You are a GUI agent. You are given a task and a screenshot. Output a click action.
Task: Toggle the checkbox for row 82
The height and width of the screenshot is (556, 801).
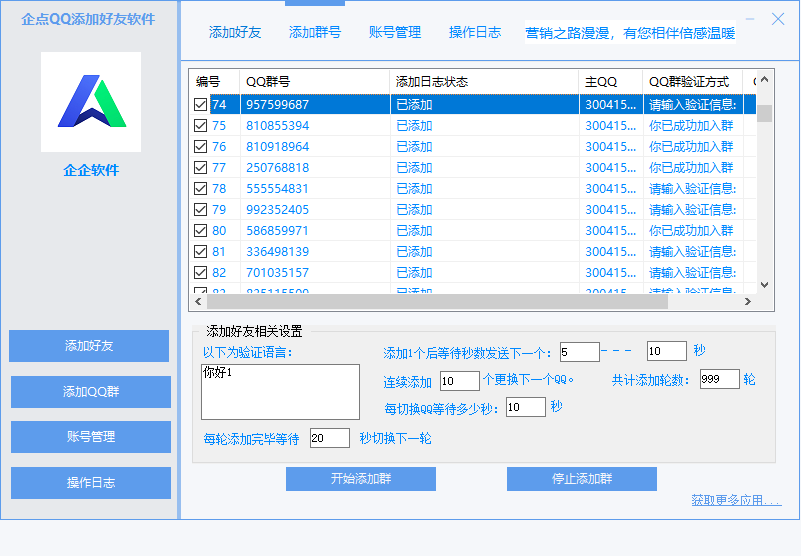click(x=200, y=272)
